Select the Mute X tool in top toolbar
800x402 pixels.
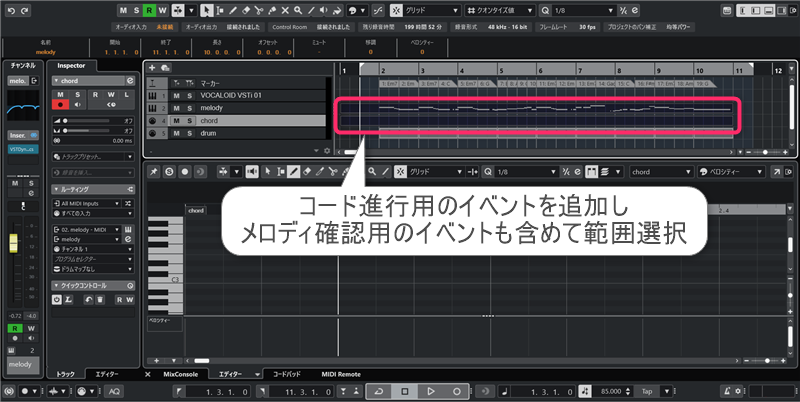click(285, 10)
